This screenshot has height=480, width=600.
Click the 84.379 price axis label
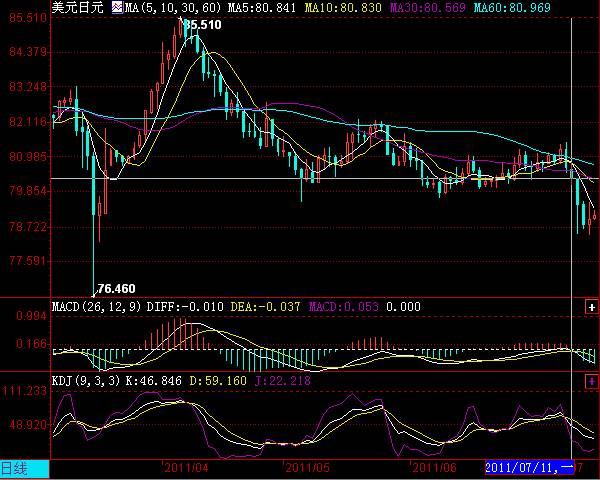[x=28, y=52]
